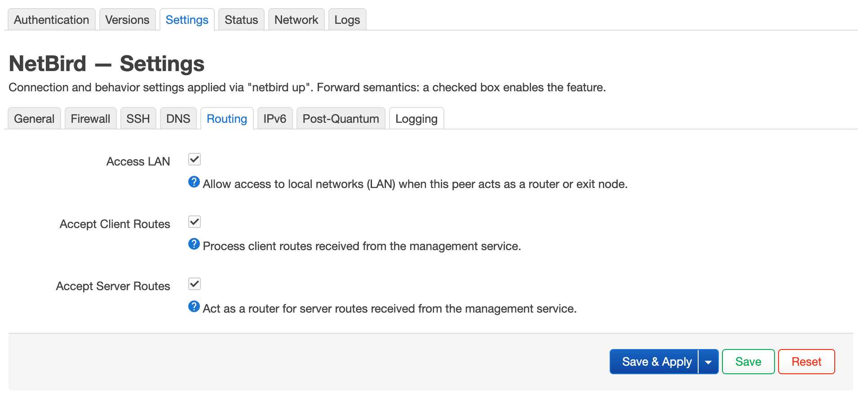Click the 'Allow access to local networks' description
Screen dimensions: 868x412
click(415, 184)
